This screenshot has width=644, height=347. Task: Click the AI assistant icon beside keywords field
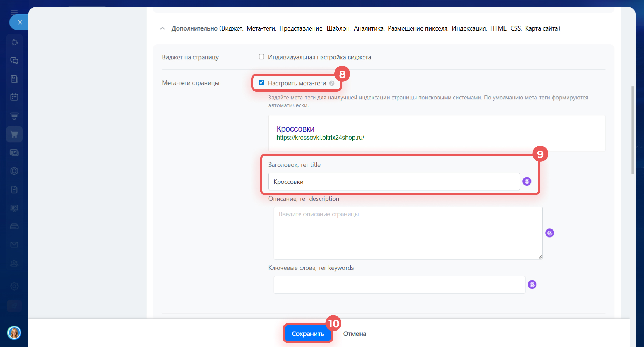[532, 285]
